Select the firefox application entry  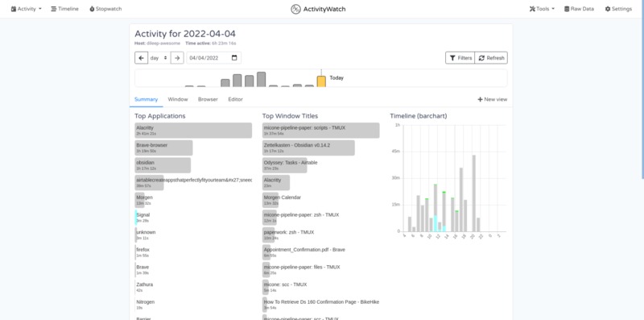click(142, 252)
